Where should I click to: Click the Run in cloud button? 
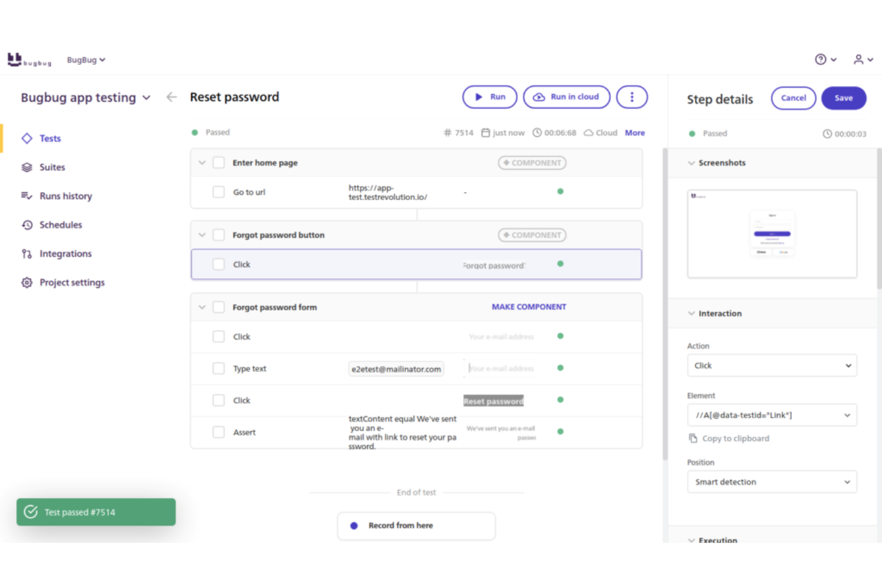(x=566, y=97)
